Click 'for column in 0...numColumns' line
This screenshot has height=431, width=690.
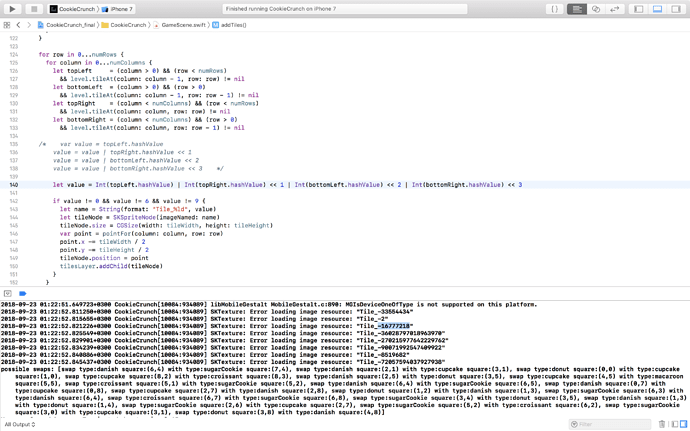[99, 63]
